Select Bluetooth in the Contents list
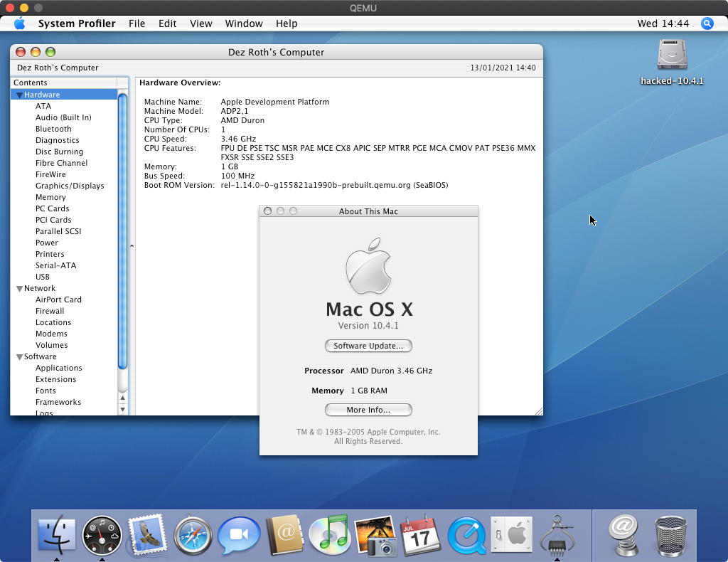Image resolution: width=728 pixels, height=562 pixels. (53, 129)
